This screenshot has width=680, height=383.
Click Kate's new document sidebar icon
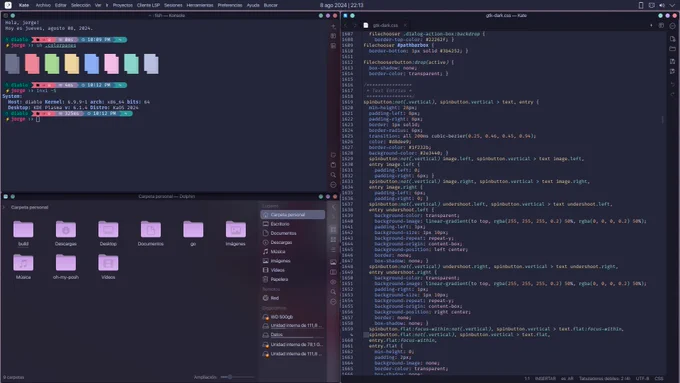(x=673, y=39)
